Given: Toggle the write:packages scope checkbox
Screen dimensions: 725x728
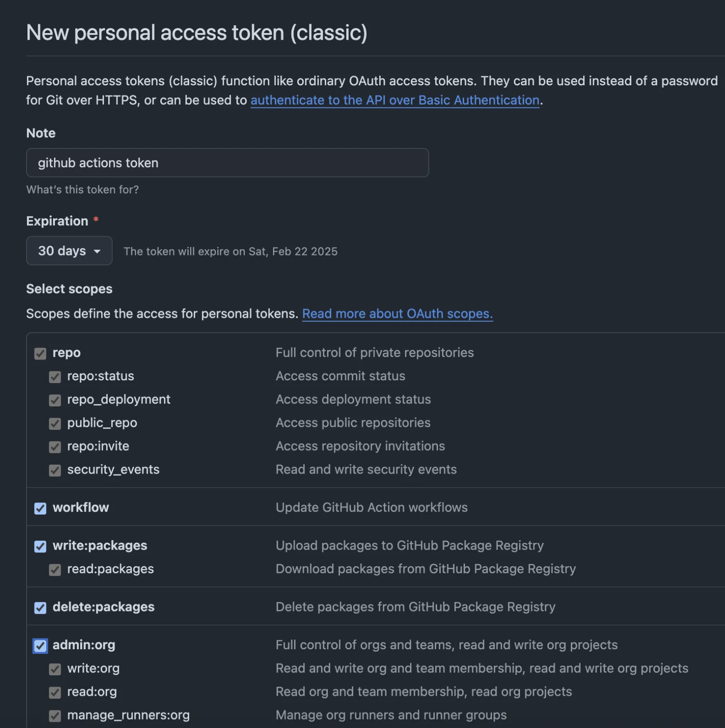Looking at the screenshot, I should click(41, 546).
